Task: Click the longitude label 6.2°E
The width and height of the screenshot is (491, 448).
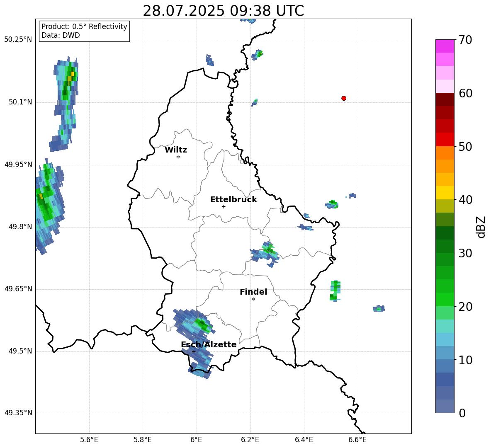Action: [x=250, y=440]
